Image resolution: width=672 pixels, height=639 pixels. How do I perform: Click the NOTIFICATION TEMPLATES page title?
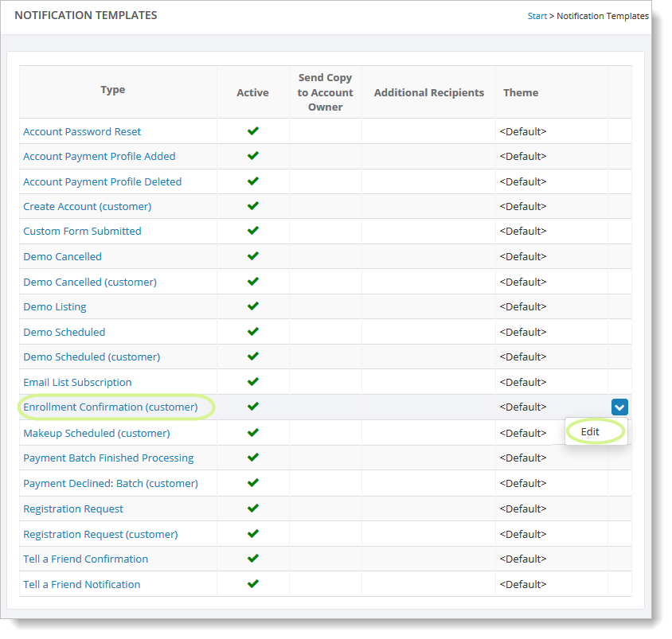[86, 15]
